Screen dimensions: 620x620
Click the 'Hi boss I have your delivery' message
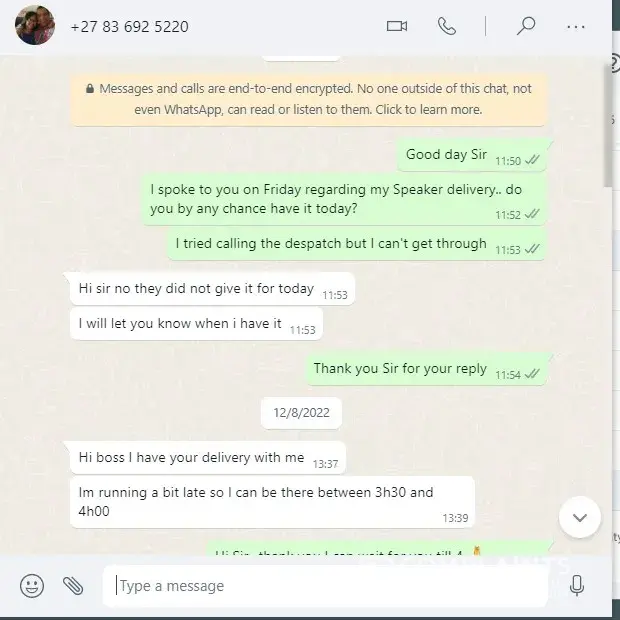point(208,458)
